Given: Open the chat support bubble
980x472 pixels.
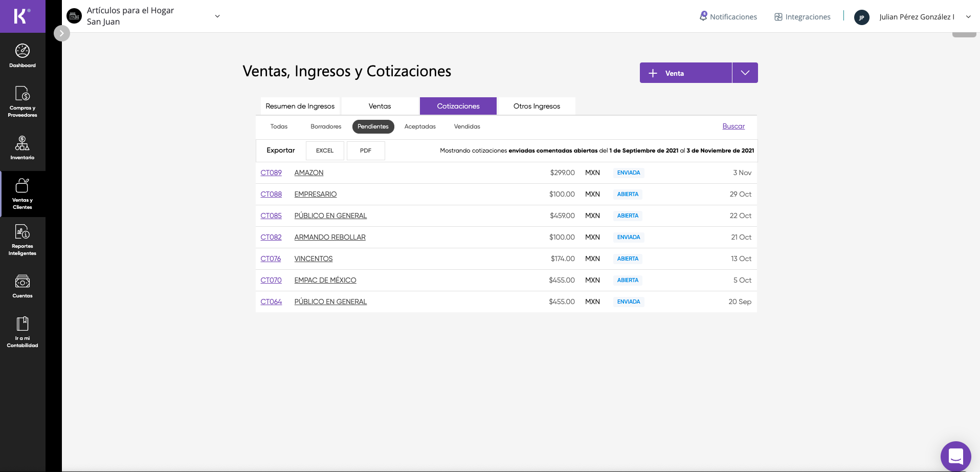Looking at the screenshot, I should 955,456.
